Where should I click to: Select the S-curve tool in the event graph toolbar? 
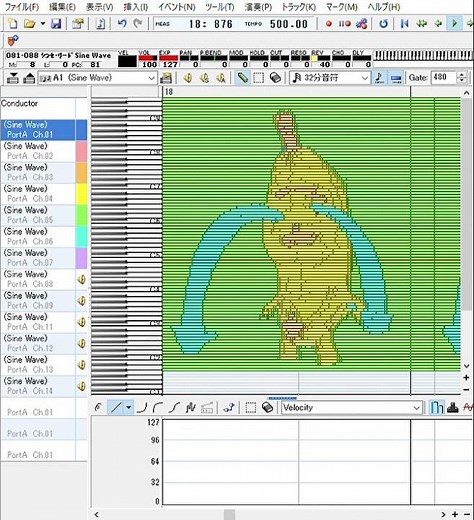click(175, 407)
